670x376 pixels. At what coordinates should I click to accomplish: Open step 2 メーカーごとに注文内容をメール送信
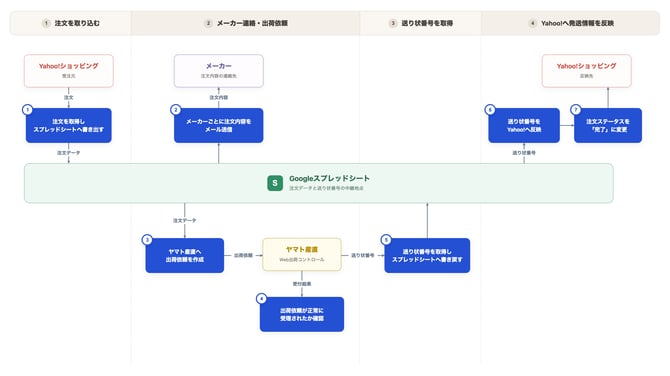click(x=219, y=125)
